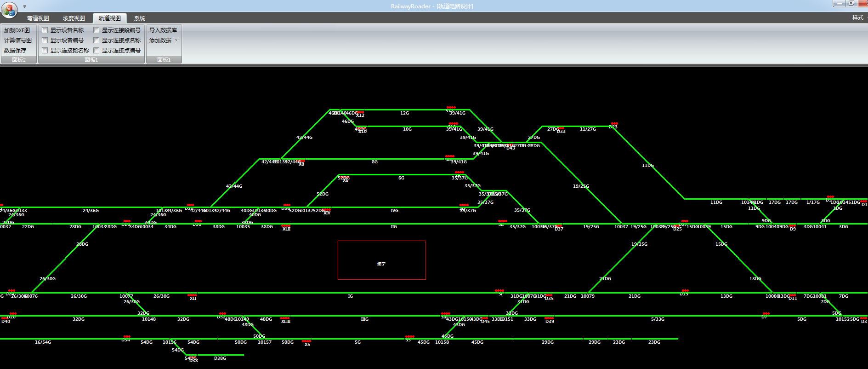The height and width of the screenshot is (369, 868).
Task: Click connection point 10157
Action: pos(265,342)
